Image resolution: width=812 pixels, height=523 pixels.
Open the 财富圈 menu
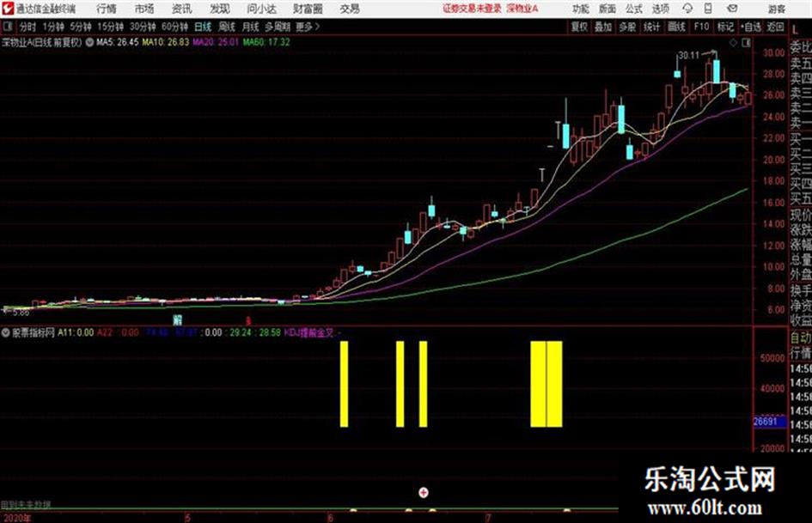[x=308, y=9]
